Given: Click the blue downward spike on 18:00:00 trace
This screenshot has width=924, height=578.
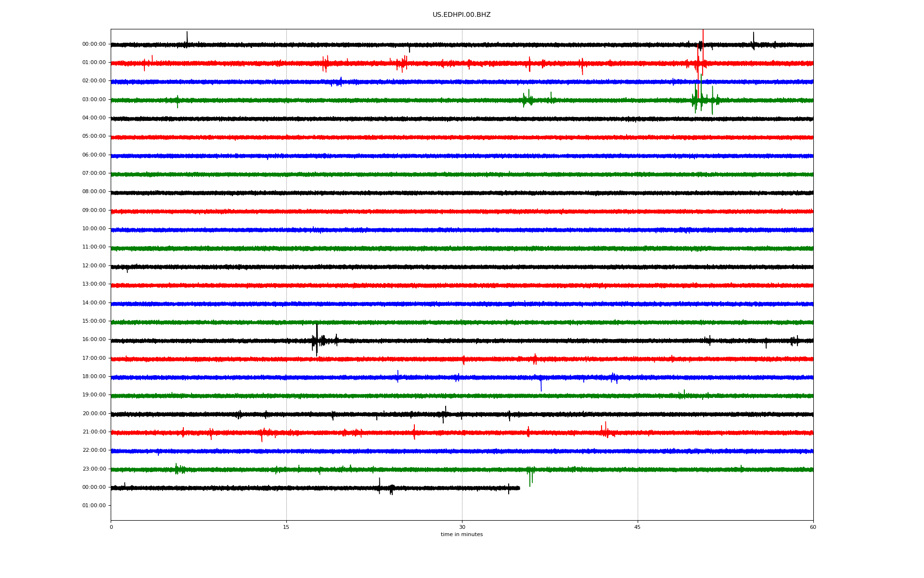Looking at the screenshot, I should pos(541,385).
